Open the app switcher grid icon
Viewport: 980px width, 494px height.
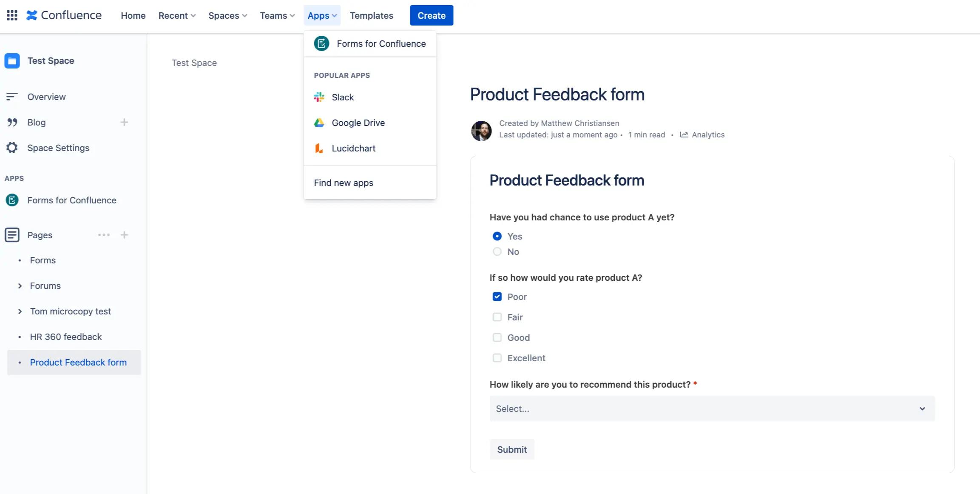point(12,15)
